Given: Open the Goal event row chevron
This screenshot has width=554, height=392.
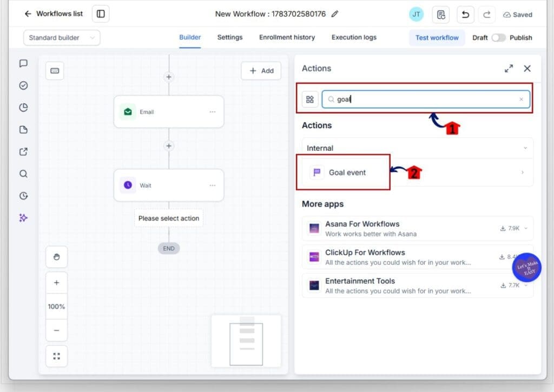Looking at the screenshot, I should 523,172.
